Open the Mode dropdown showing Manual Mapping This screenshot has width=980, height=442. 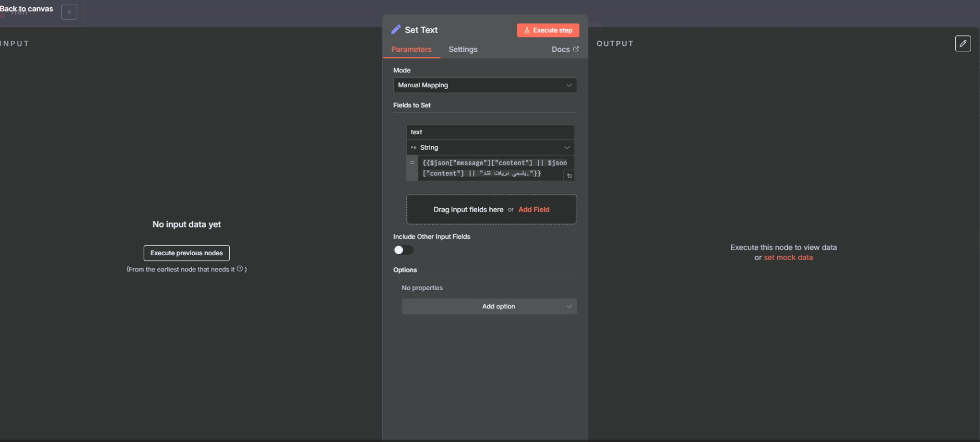pos(484,85)
